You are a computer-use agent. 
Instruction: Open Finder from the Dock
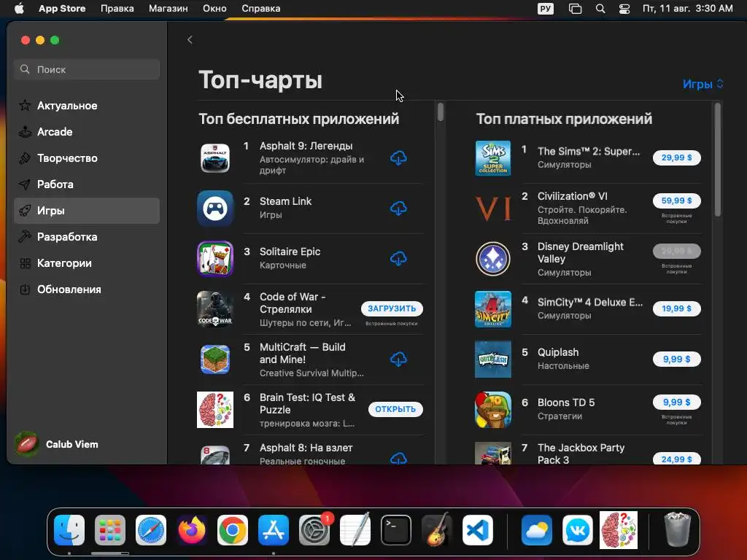pyautogui.click(x=69, y=530)
